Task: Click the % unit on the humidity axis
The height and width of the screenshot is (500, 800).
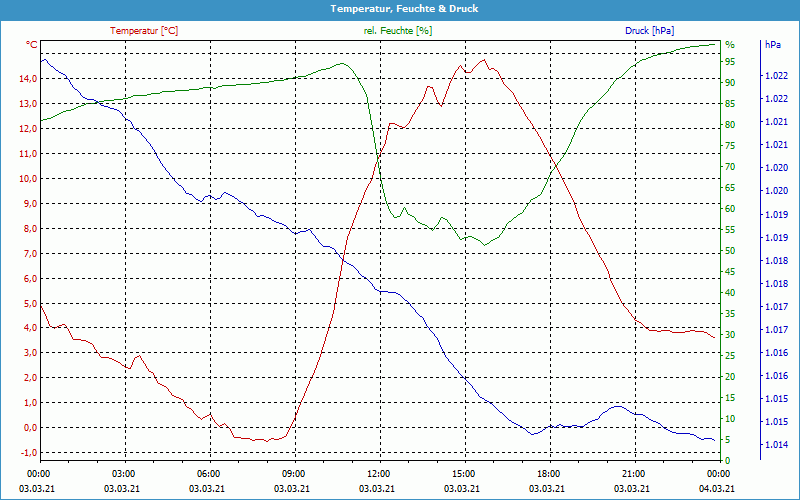Action: tap(730, 45)
